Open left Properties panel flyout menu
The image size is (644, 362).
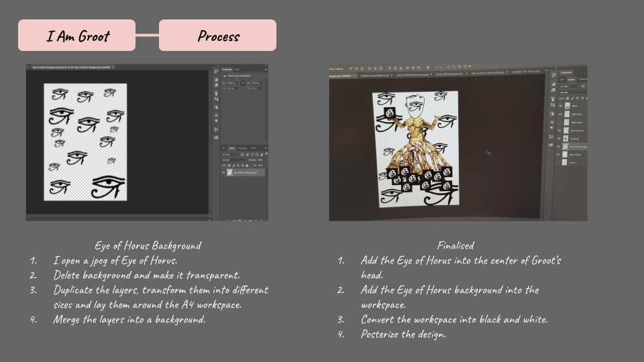coord(266,69)
